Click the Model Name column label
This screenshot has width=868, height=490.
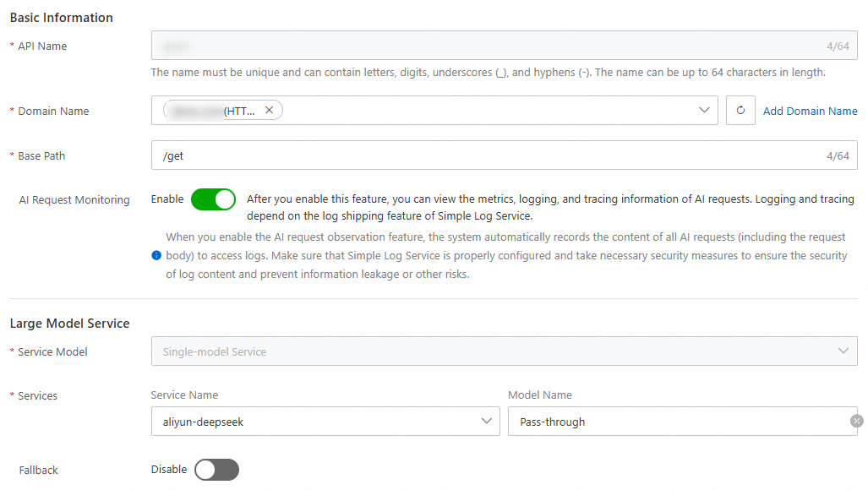tap(540, 395)
